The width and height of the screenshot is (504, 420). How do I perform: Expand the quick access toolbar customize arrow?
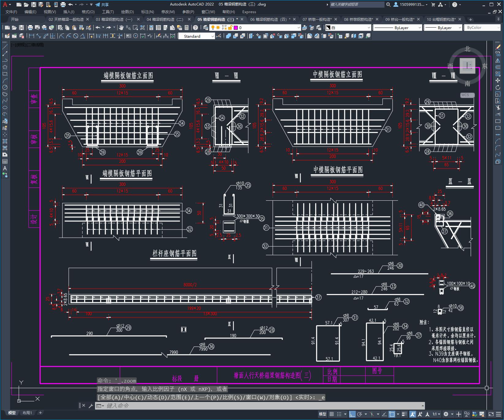coord(91,4)
